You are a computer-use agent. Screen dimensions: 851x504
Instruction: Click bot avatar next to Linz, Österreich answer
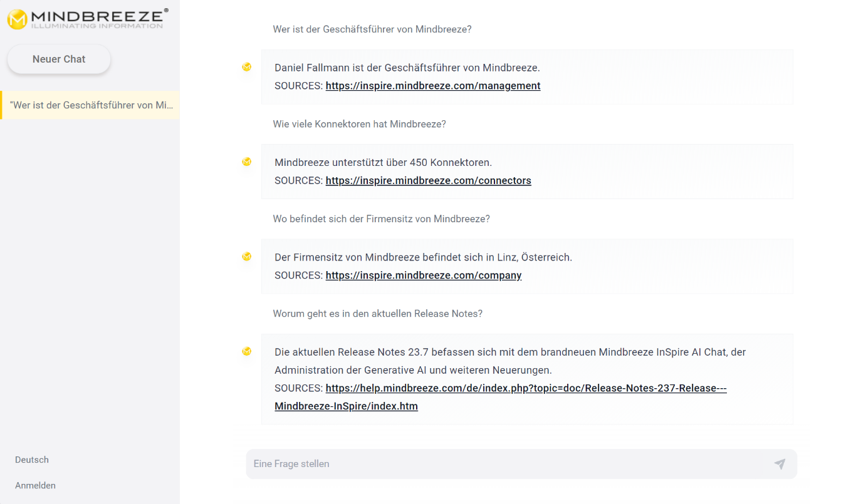click(247, 256)
